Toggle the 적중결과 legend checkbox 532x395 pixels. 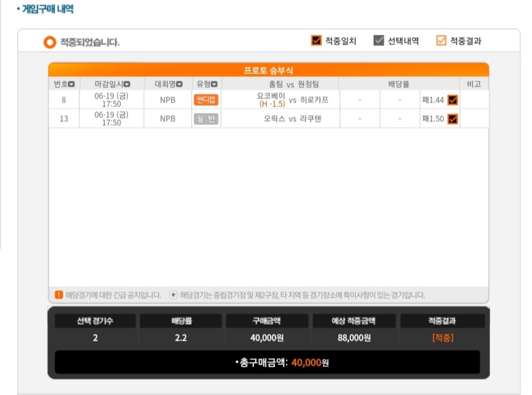441,41
